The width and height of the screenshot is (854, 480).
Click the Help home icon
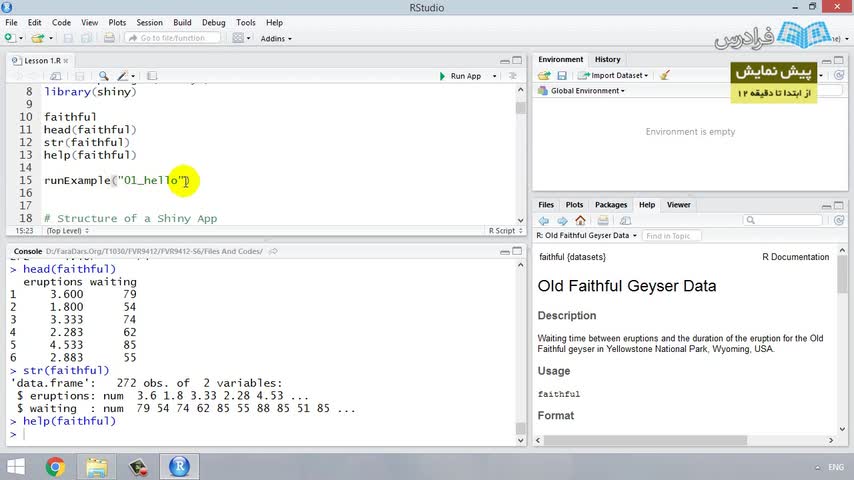coord(581,221)
